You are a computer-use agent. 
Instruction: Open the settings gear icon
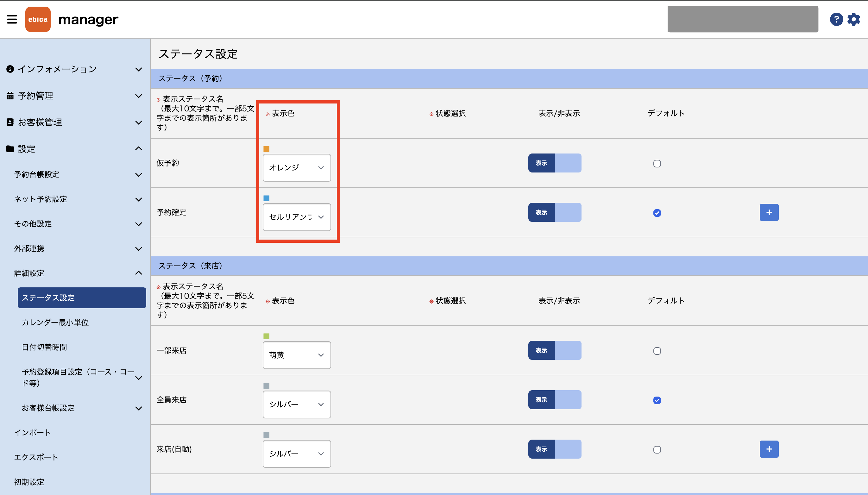[853, 19]
